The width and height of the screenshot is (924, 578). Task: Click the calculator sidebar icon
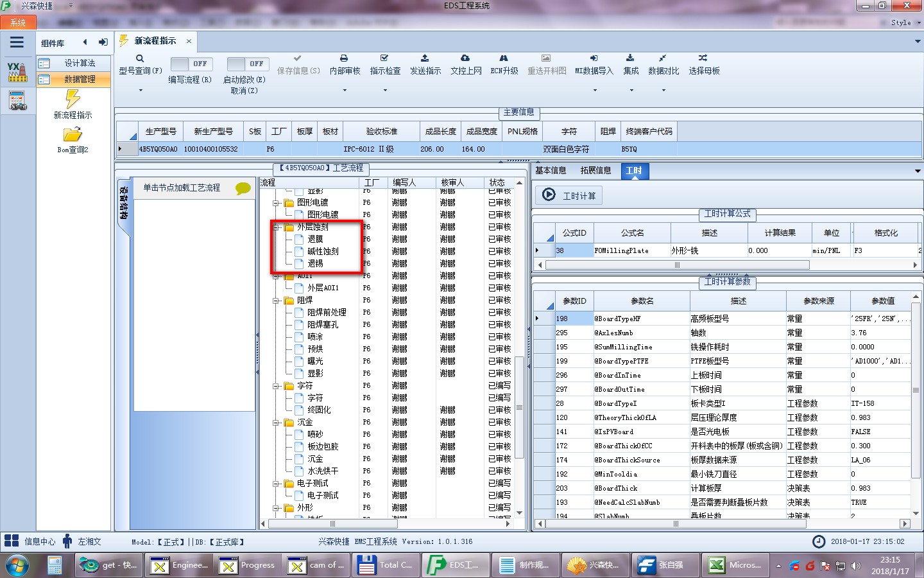tap(17, 101)
